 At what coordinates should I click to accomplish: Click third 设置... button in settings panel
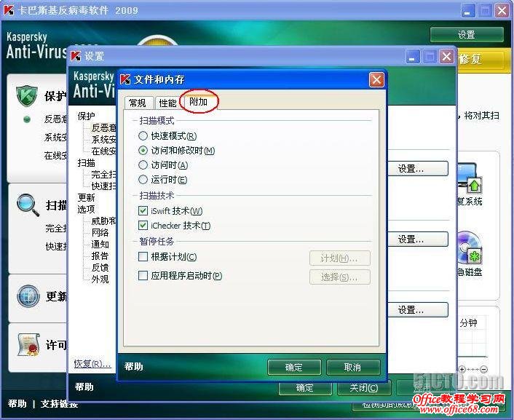(418, 309)
